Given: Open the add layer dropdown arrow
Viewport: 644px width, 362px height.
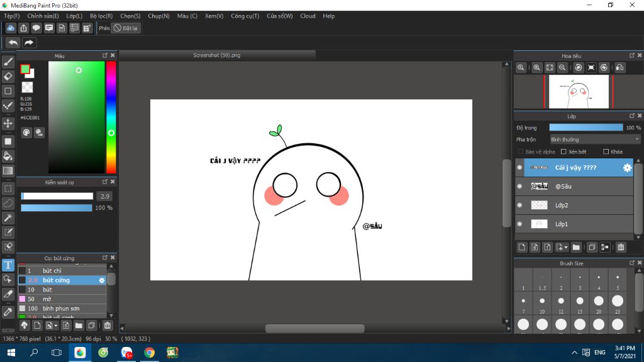Looking at the screenshot, I should [x=565, y=247].
